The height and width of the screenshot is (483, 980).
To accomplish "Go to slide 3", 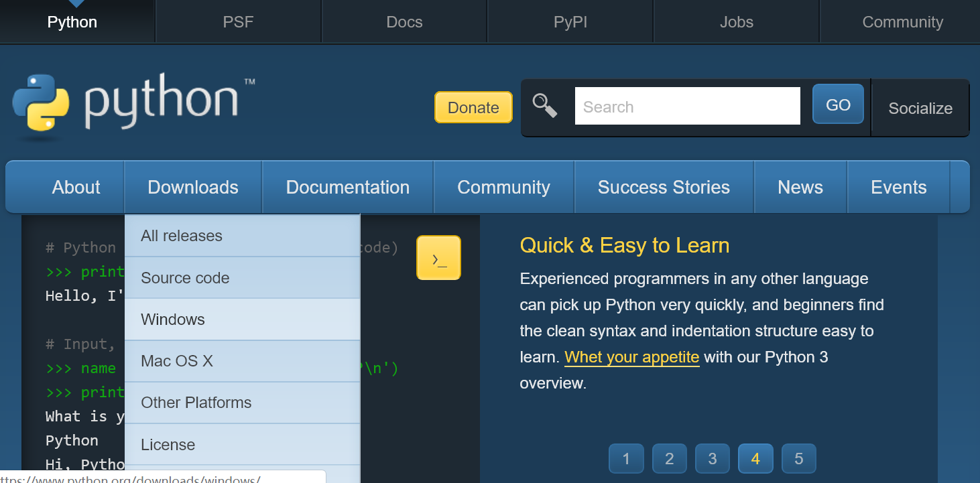I will tap(712, 459).
